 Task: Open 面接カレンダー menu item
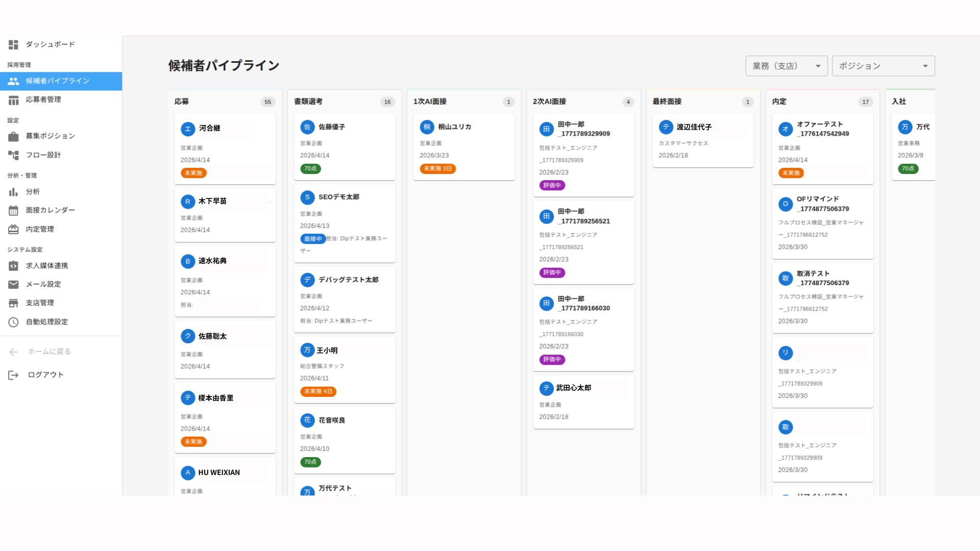[61, 211]
